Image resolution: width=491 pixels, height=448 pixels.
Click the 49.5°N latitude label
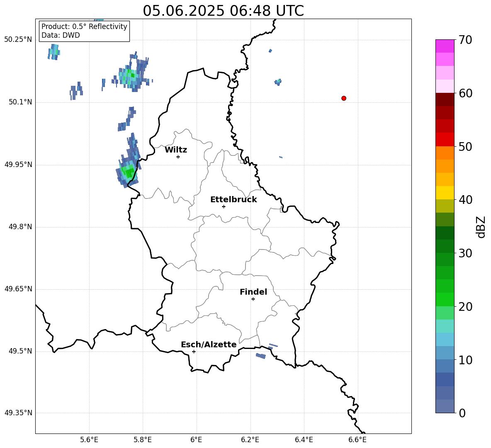pyautogui.click(x=20, y=351)
